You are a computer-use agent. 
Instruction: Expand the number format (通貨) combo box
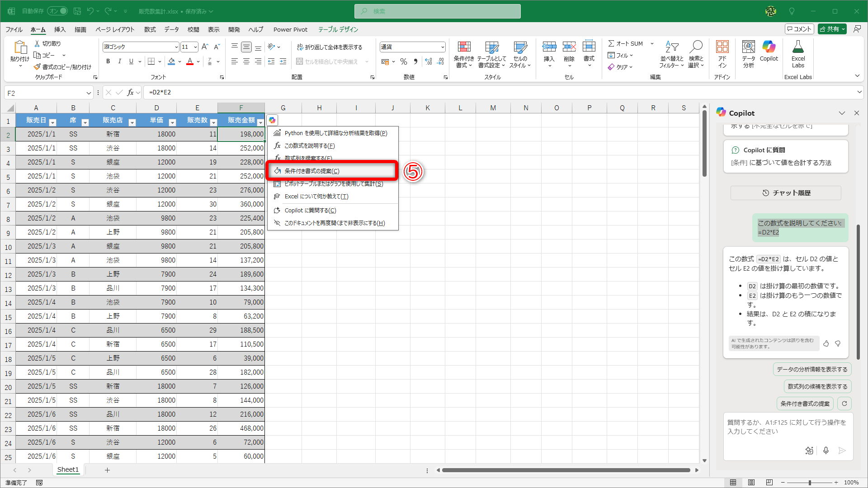[x=442, y=47]
